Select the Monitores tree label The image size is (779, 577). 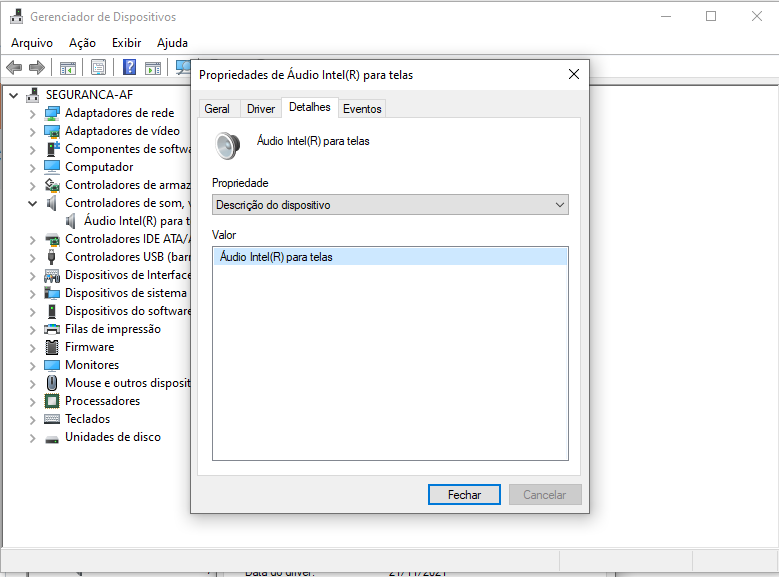(92, 365)
